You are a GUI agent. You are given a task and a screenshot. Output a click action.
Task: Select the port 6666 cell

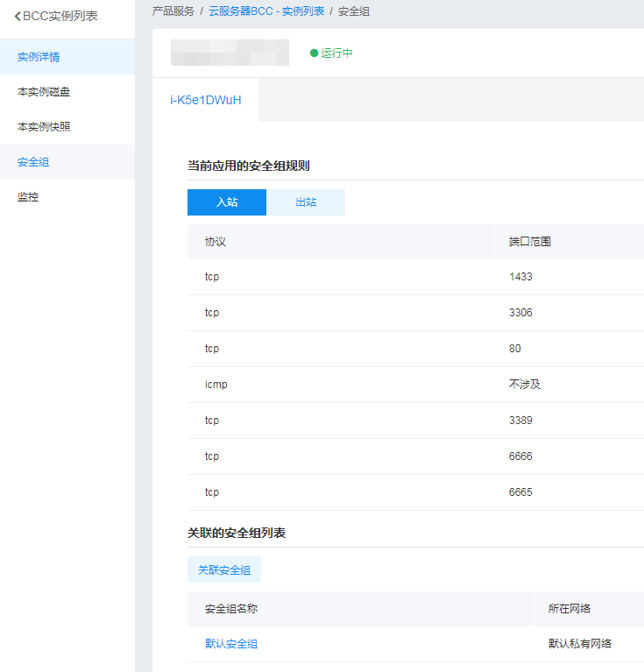click(520, 456)
